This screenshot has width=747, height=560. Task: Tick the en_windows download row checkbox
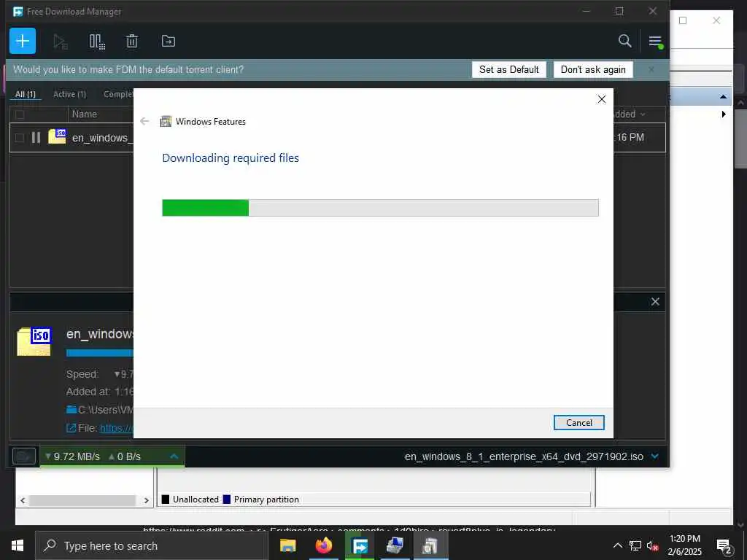point(20,138)
